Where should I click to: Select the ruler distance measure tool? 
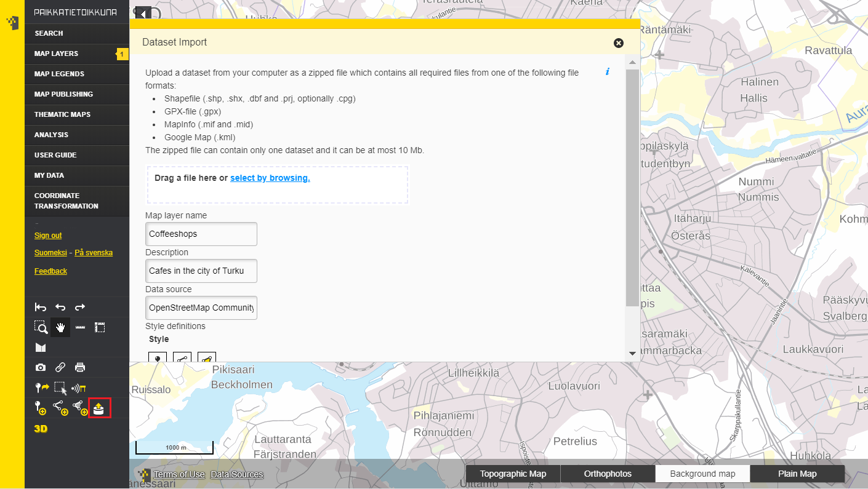pyautogui.click(x=80, y=328)
